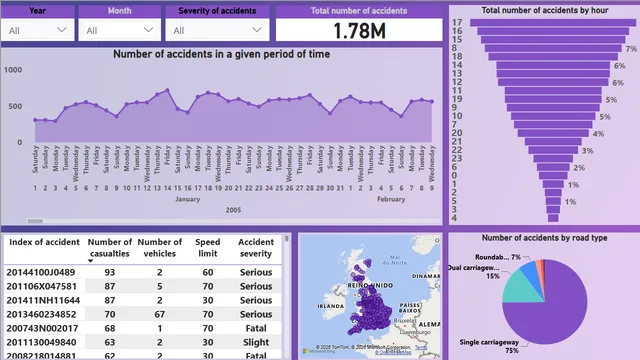
Task: Select the hour 12 funnel bar
Action: click(554, 82)
